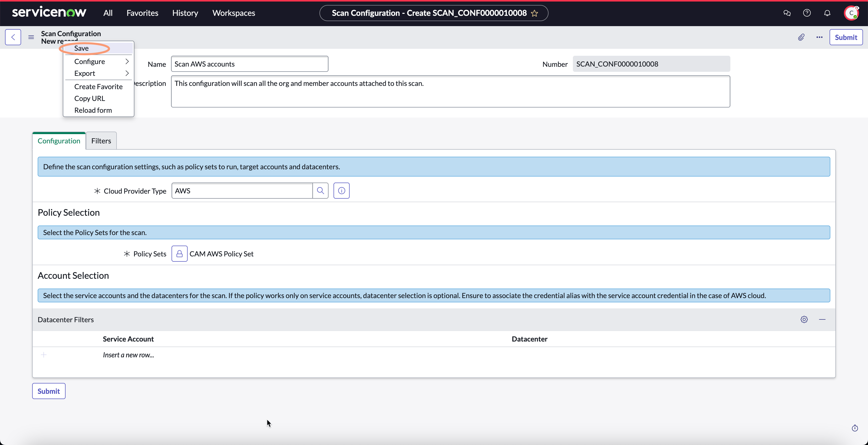Add this page to favorites using the star icon
868x445 pixels.
tap(535, 13)
